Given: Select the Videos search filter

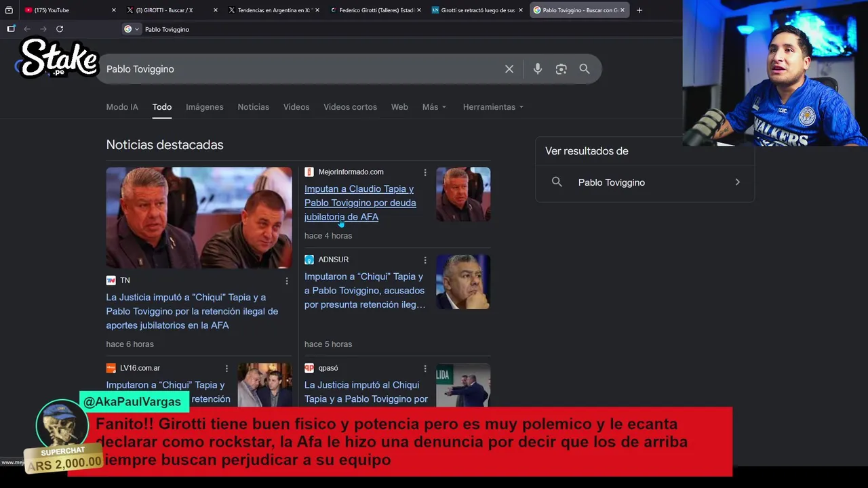Looking at the screenshot, I should tap(296, 107).
